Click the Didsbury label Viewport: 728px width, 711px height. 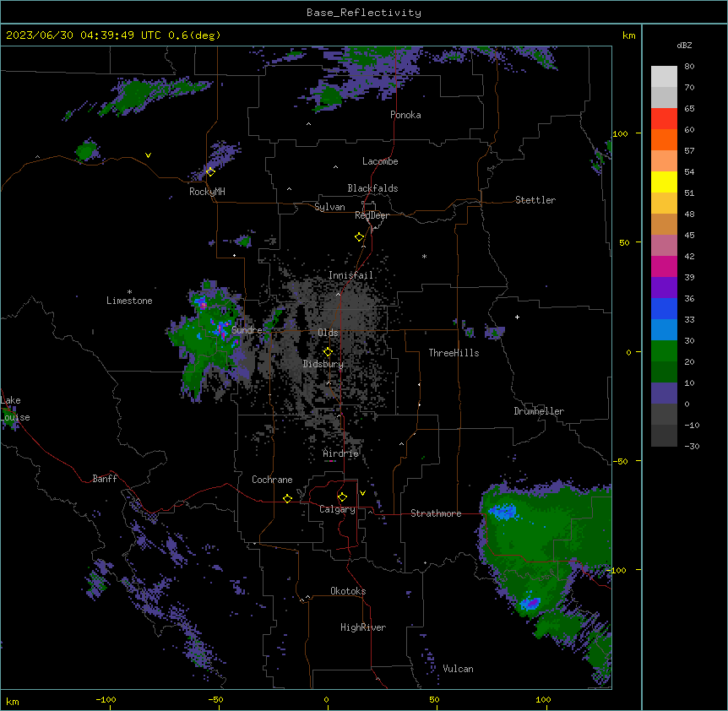point(323,364)
